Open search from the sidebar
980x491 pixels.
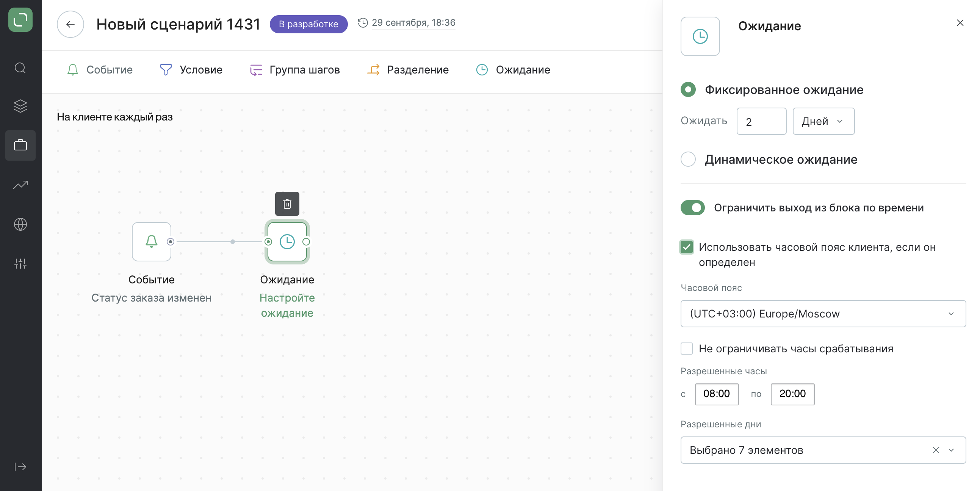coord(20,68)
